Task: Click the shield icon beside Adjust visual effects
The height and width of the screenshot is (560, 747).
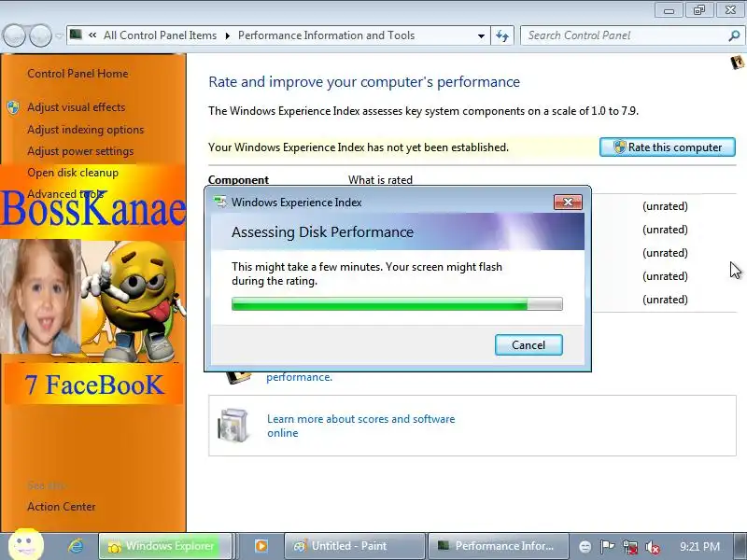Action: point(13,107)
